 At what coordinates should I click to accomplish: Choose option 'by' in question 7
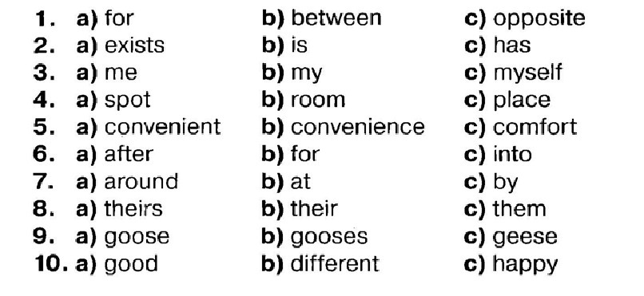pos(506,183)
